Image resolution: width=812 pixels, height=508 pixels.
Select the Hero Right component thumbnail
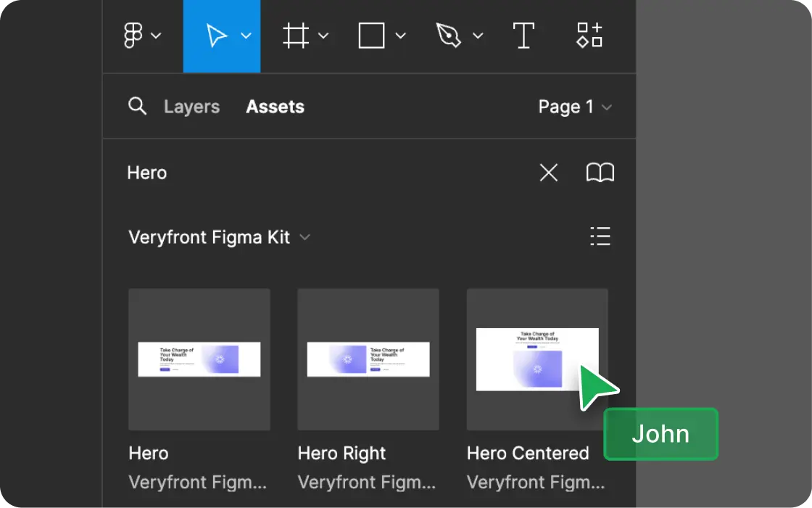coord(368,359)
